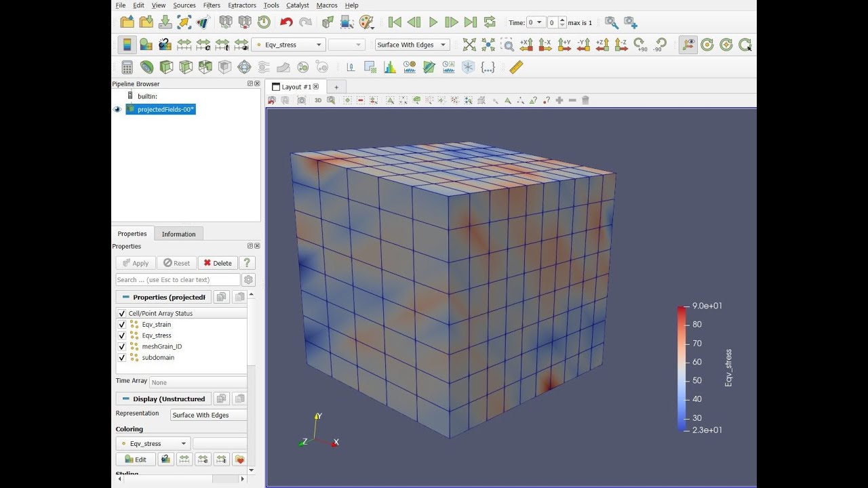Click the Disconnect from server icon
Image resolution: width=868 pixels, height=488 pixels.
click(245, 22)
